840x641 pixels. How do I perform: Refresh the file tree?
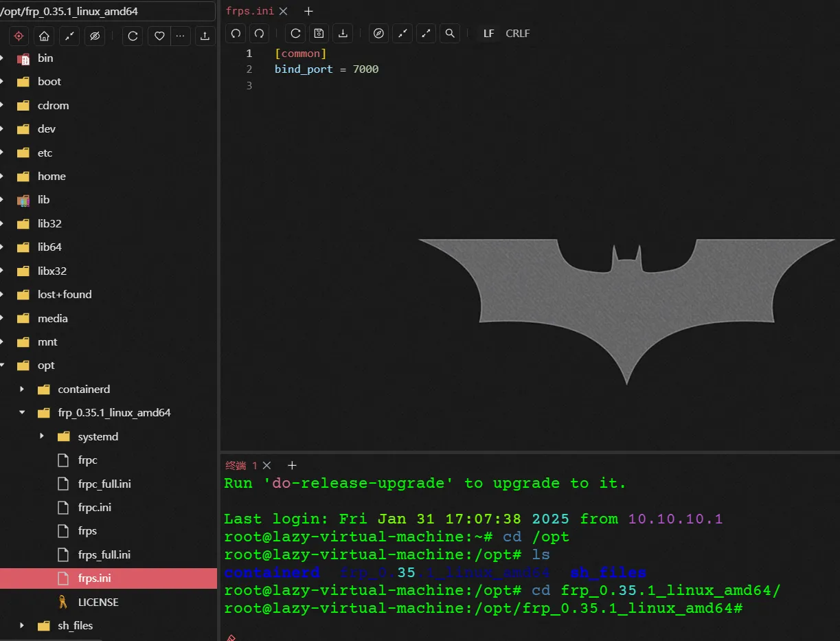tap(133, 36)
